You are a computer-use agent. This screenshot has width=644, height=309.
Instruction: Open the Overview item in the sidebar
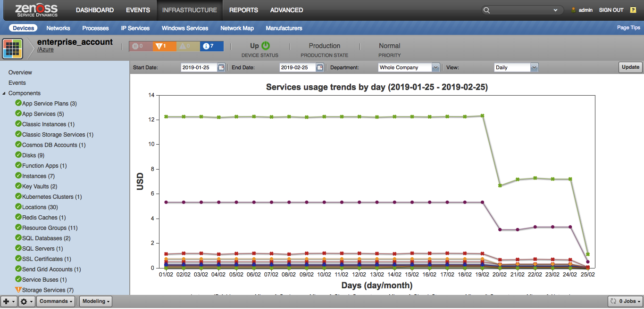click(20, 73)
